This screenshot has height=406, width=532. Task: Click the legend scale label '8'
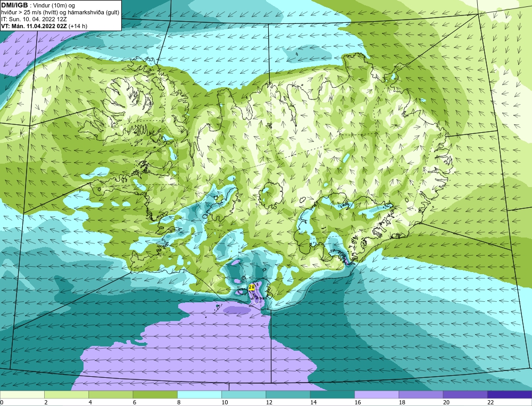[x=179, y=402]
